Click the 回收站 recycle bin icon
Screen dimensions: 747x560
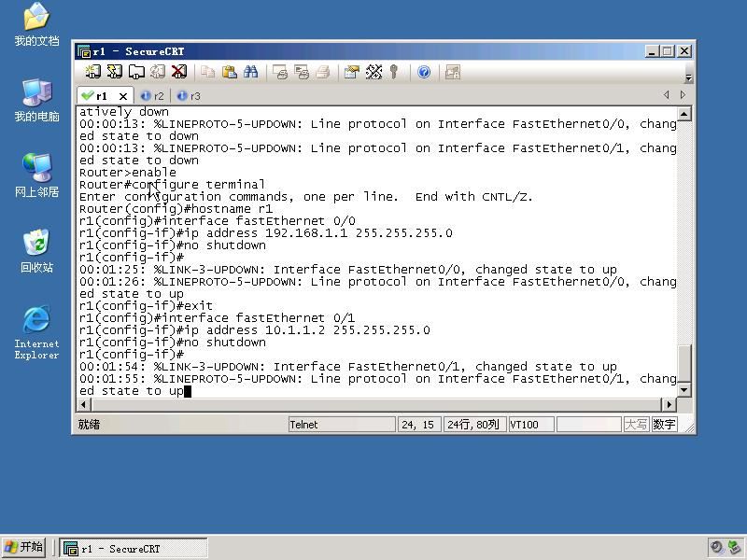click(x=36, y=251)
